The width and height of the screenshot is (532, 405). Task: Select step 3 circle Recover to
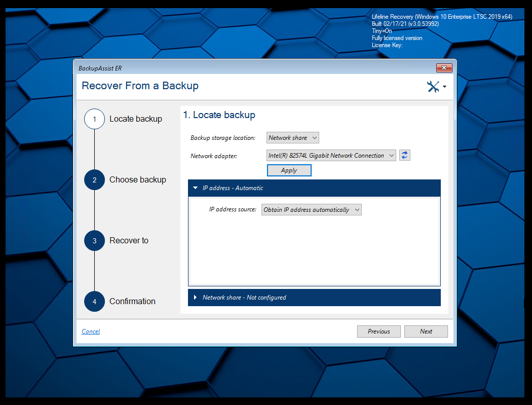[x=94, y=241]
